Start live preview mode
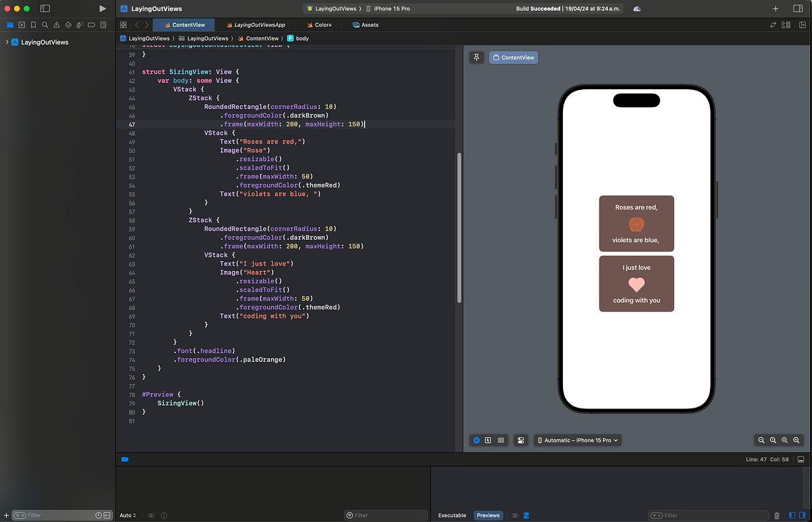 point(476,440)
